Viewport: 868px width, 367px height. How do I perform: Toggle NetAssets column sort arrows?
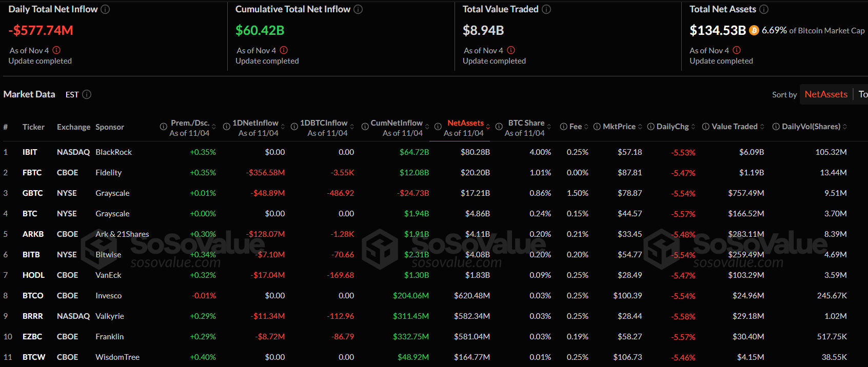click(488, 127)
